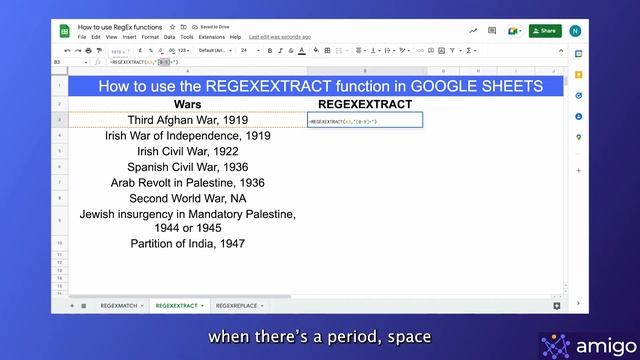Open the Contacts side panel icon
The image size is (640, 360).
(578, 117)
